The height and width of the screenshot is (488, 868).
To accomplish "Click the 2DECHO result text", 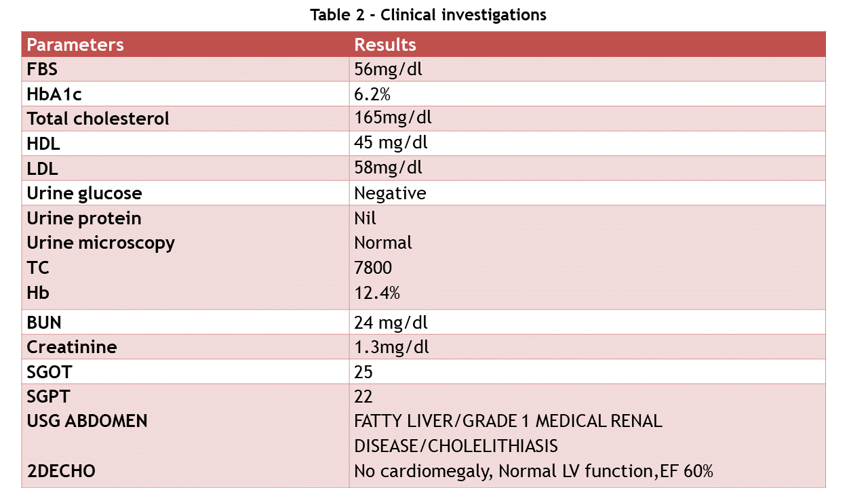I will 534,471.
